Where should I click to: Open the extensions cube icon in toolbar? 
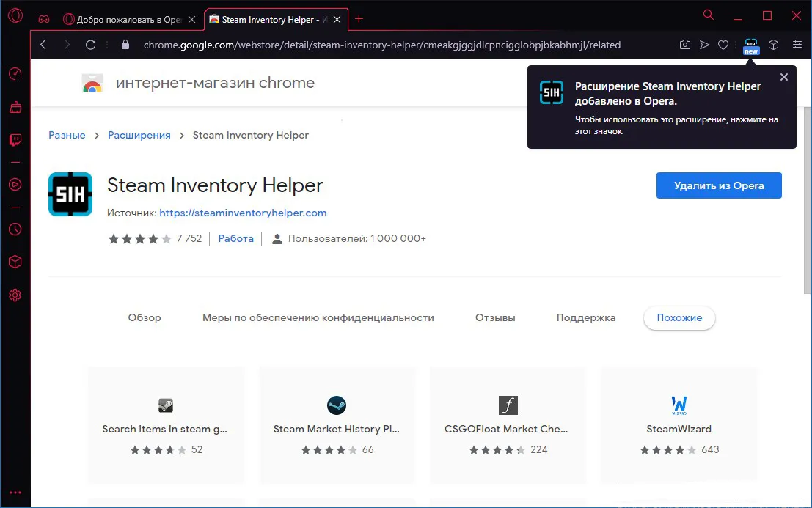[773, 45]
